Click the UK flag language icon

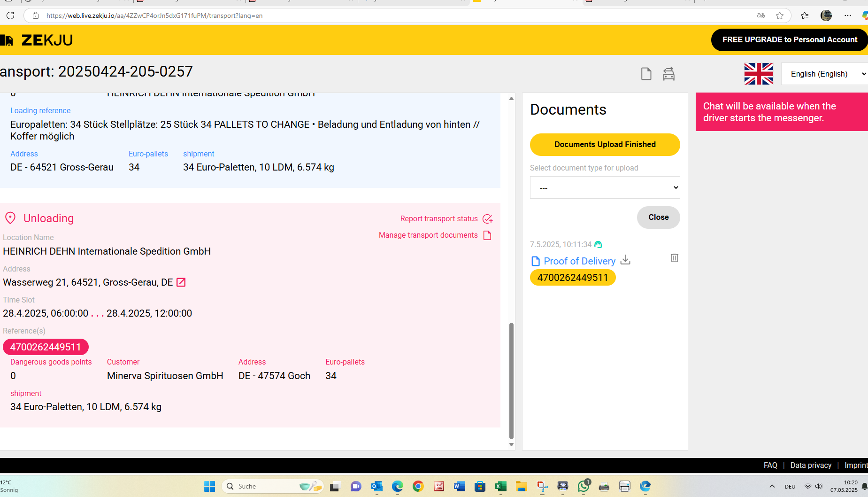click(x=759, y=74)
